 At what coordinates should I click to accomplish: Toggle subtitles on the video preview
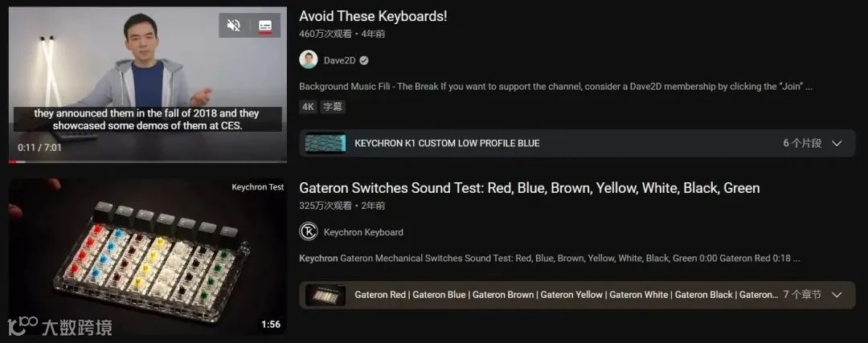coord(265,26)
